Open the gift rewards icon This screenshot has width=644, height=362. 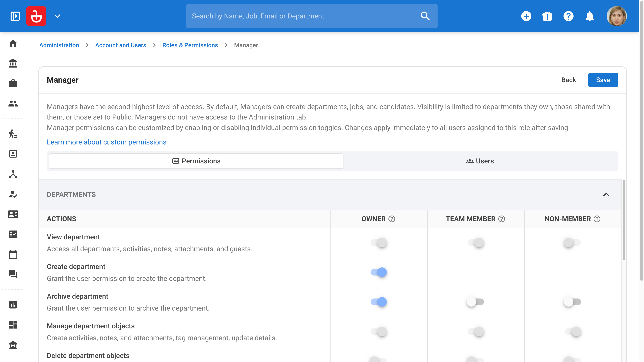(547, 16)
